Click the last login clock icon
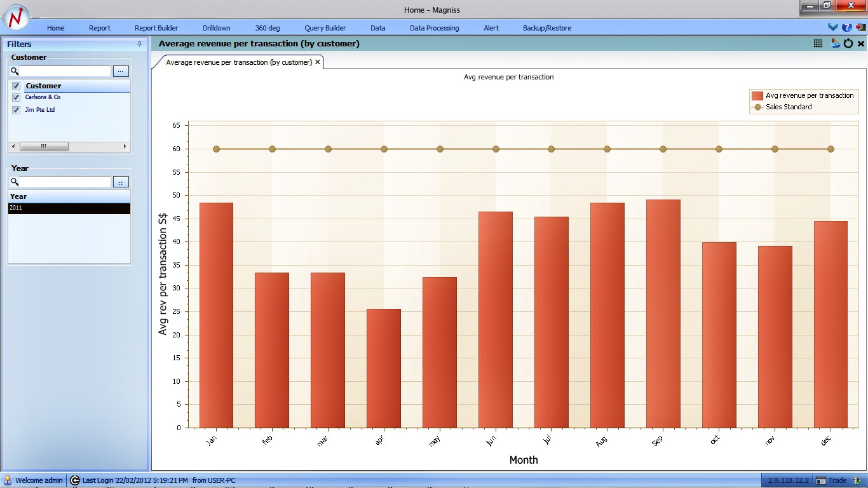Image resolution: width=868 pixels, height=488 pixels. click(x=75, y=480)
